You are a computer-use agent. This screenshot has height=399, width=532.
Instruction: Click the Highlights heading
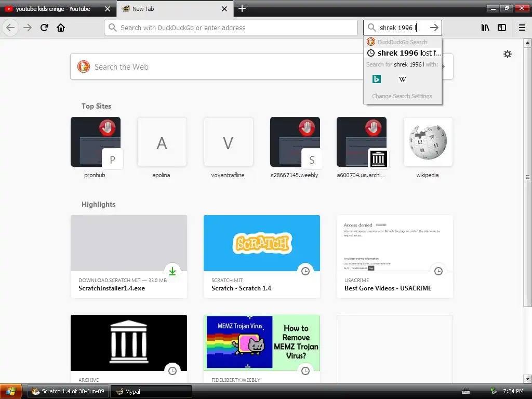[x=98, y=204]
